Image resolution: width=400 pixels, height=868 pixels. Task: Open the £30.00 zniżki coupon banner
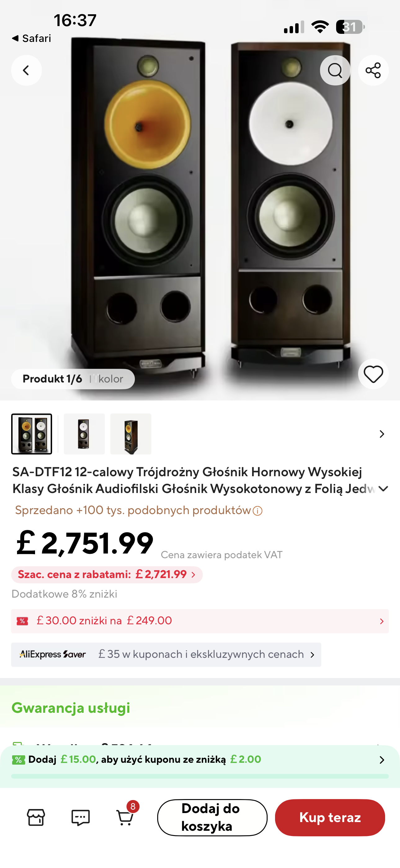pyautogui.click(x=200, y=621)
